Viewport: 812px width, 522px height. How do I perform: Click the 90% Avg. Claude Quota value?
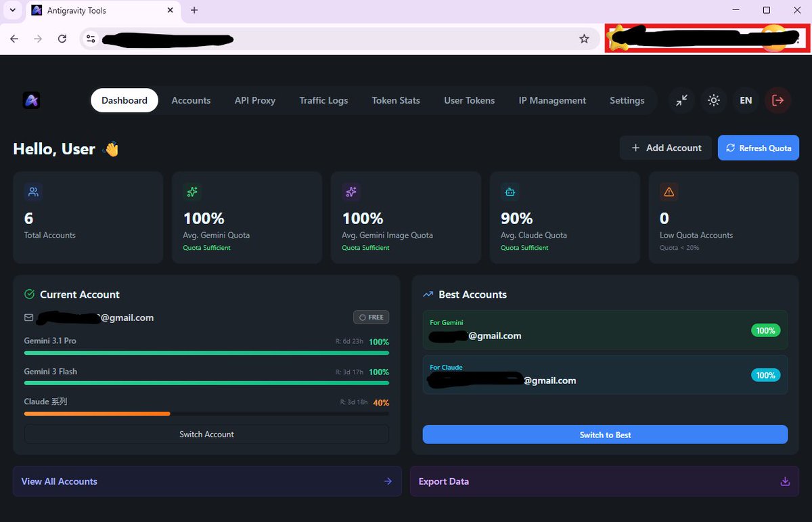516,218
